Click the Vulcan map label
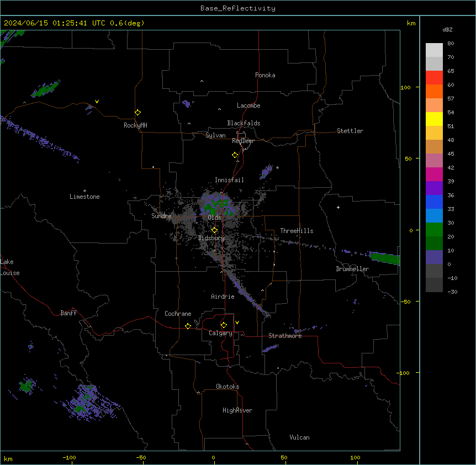The width and height of the screenshot is (476, 465). point(300,437)
